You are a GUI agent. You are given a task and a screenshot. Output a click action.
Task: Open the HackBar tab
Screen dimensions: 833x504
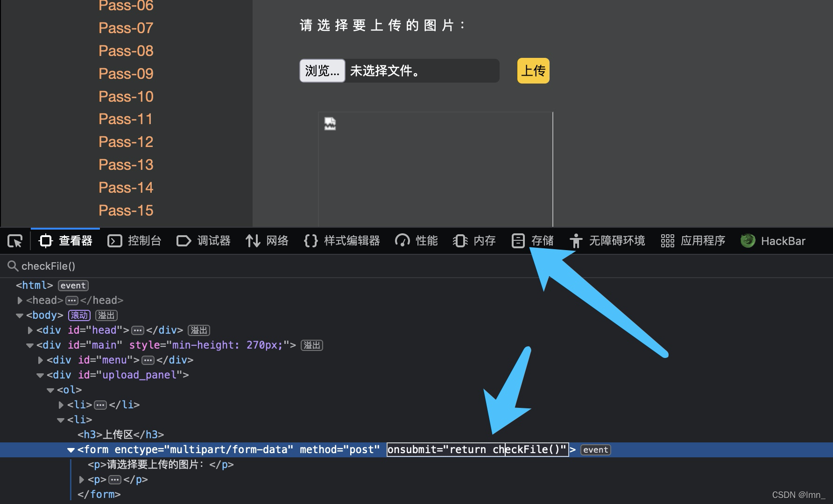click(x=773, y=241)
